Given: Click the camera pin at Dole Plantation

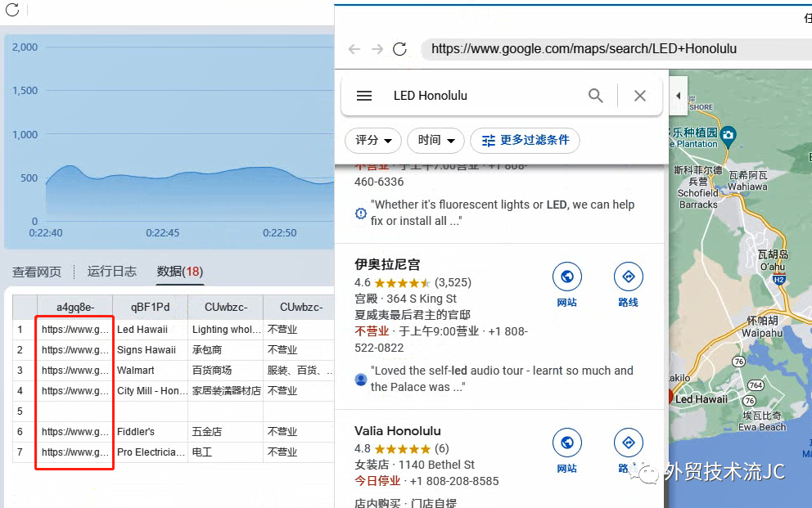Looking at the screenshot, I should tap(729, 136).
